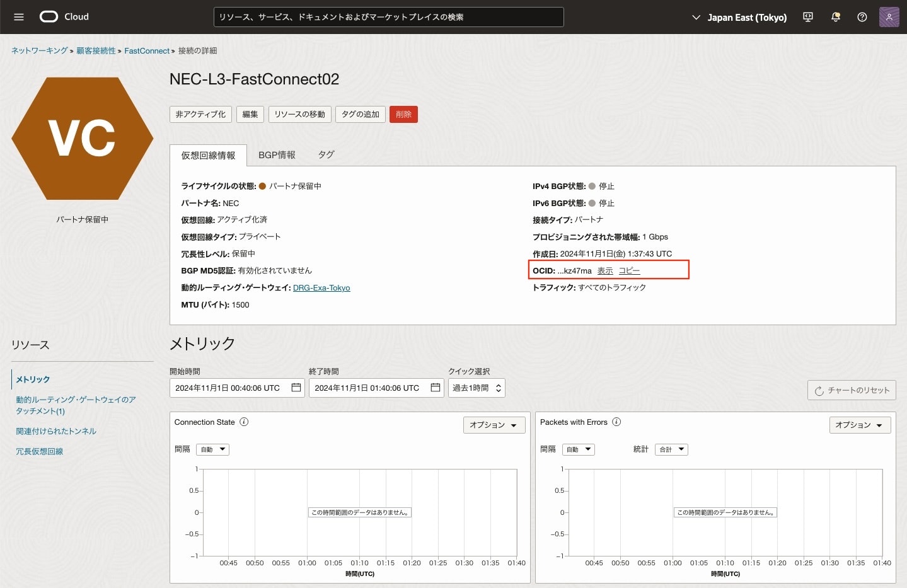Open the quick select 過去1時間 dropdown
The height and width of the screenshot is (588, 907).
(477, 388)
